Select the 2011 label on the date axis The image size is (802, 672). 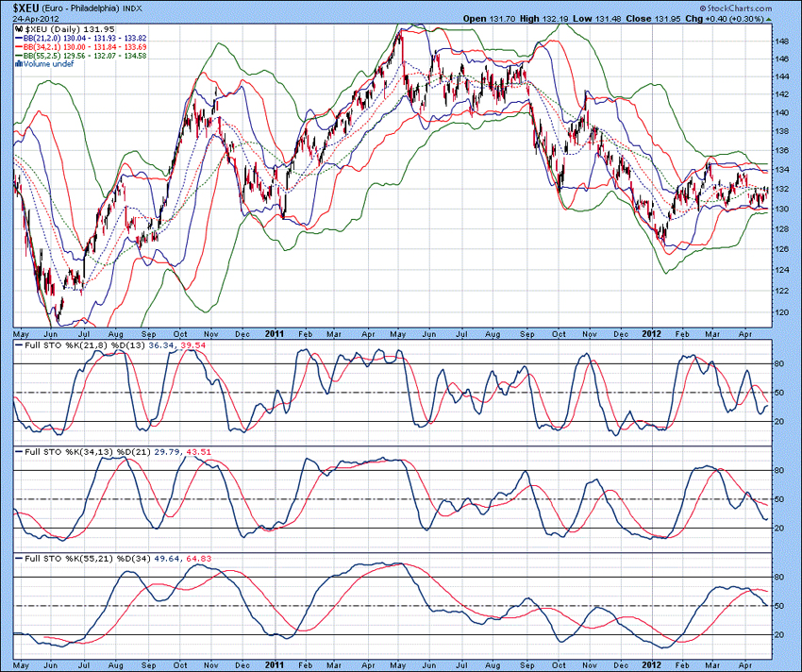click(x=274, y=334)
